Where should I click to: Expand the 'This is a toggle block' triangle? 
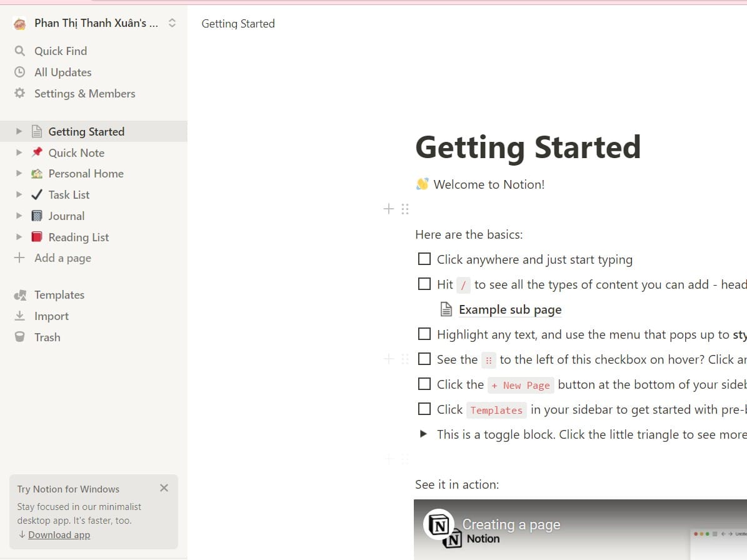(x=423, y=434)
